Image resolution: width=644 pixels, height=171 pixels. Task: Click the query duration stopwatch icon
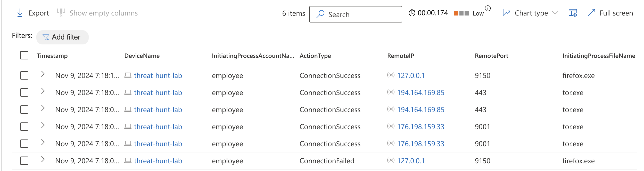[412, 13]
